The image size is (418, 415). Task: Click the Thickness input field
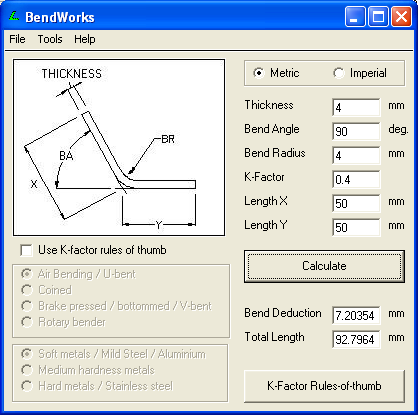click(x=356, y=107)
